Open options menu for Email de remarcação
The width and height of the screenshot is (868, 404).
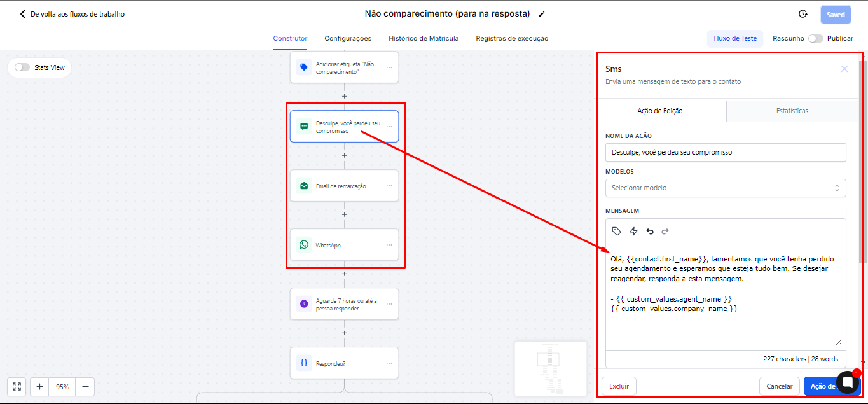(389, 186)
